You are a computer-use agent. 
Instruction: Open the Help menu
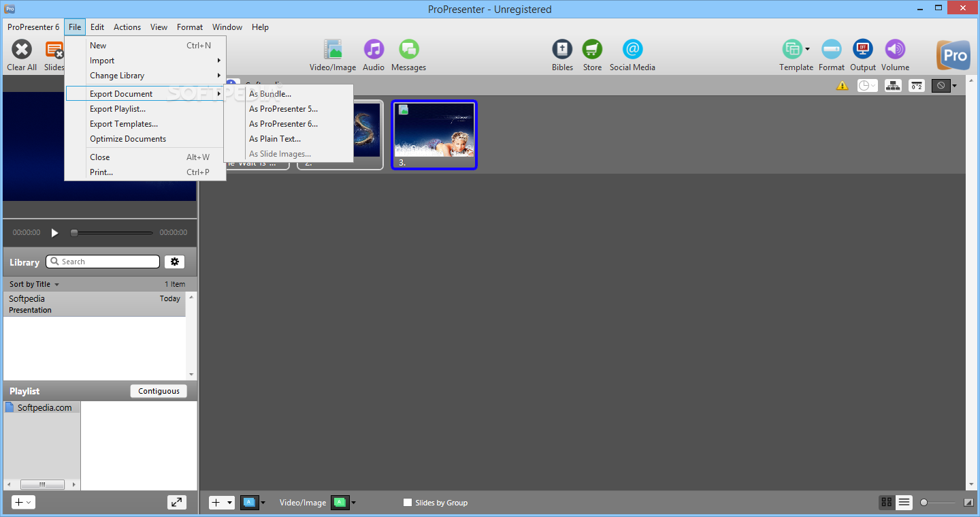coord(260,27)
